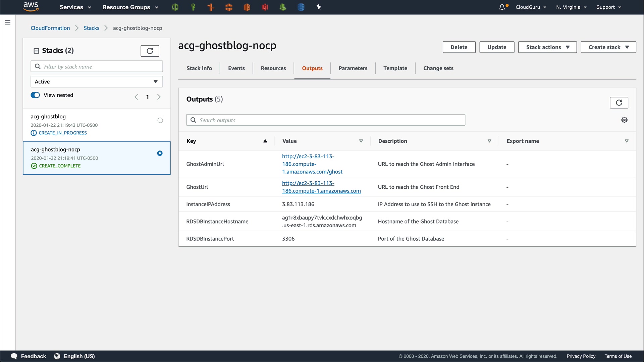Open the Active stack status filter dropdown
The height and width of the screenshot is (362, 644).
[x=97, y=82]
